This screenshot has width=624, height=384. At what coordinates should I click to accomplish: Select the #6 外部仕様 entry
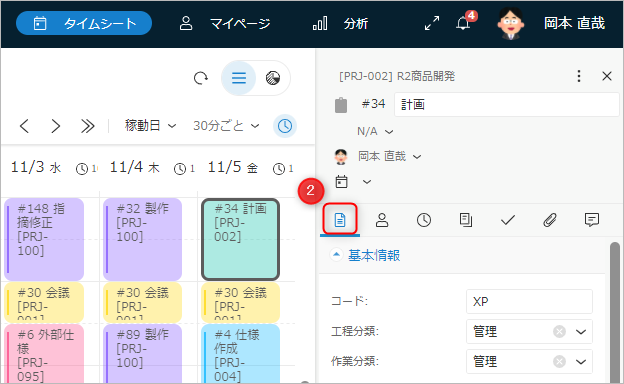tap(44, 354)
